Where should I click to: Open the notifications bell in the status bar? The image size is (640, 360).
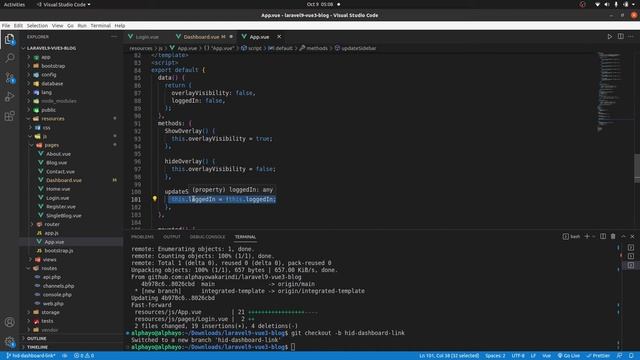631,356
